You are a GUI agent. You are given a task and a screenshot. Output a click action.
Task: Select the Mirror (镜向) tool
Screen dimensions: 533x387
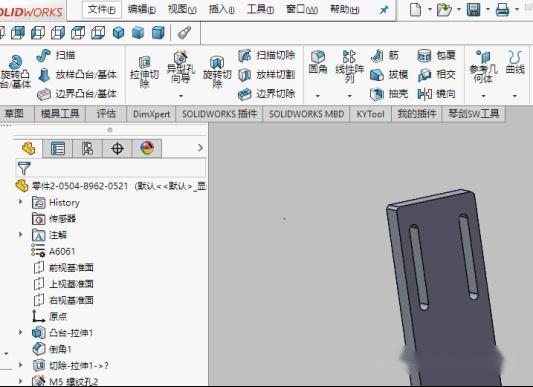coord(436,94)
